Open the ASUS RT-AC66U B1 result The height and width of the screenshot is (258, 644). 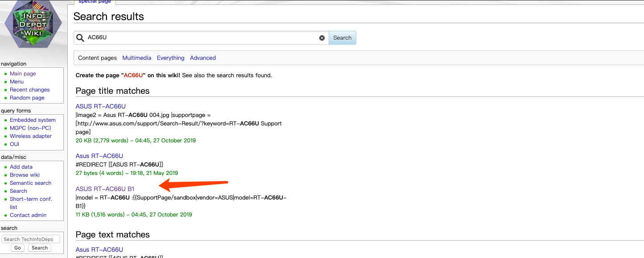click(x=105, y=189)
